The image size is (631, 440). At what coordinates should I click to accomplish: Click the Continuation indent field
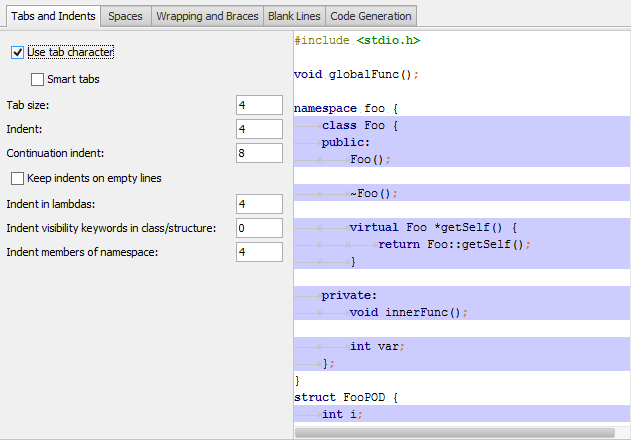[260, 153]
